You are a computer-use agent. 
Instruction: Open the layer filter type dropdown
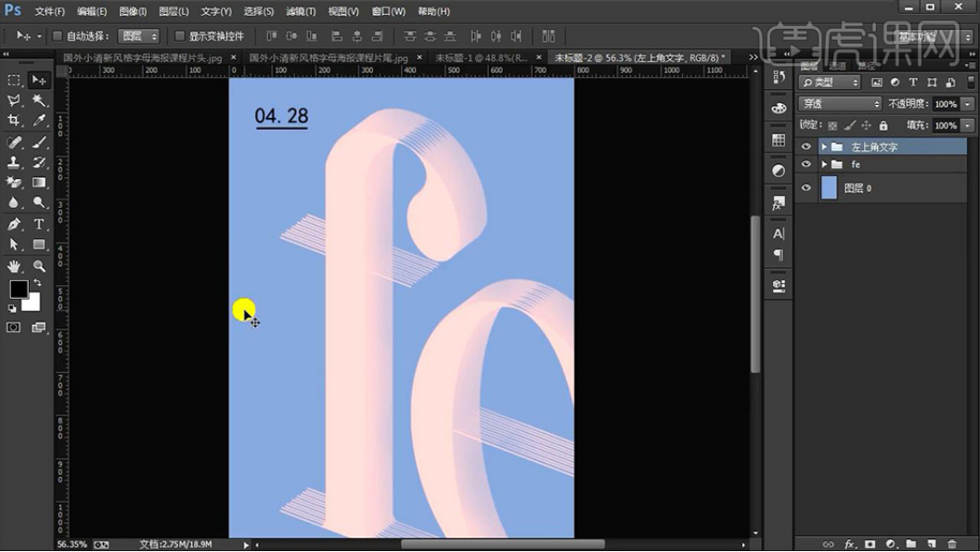tap(831, 83)
